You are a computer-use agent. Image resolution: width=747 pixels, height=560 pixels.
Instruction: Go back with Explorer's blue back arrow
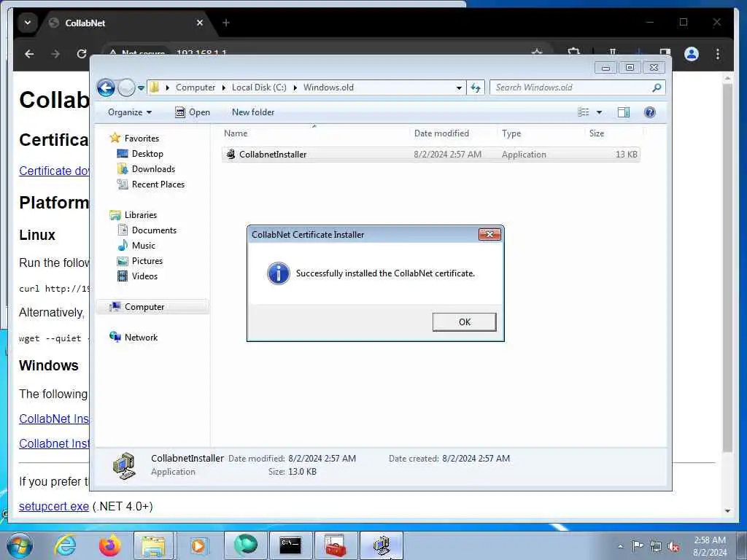[107, 87]
